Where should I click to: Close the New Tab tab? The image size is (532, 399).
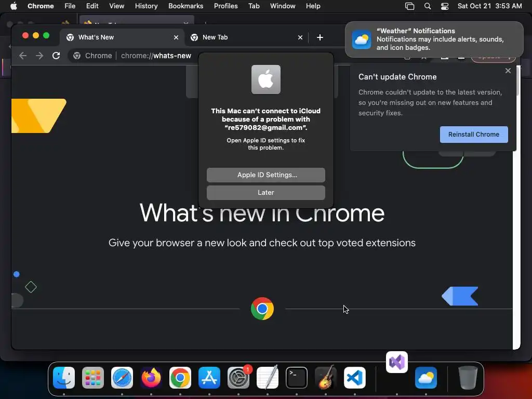tap(300, 37)
